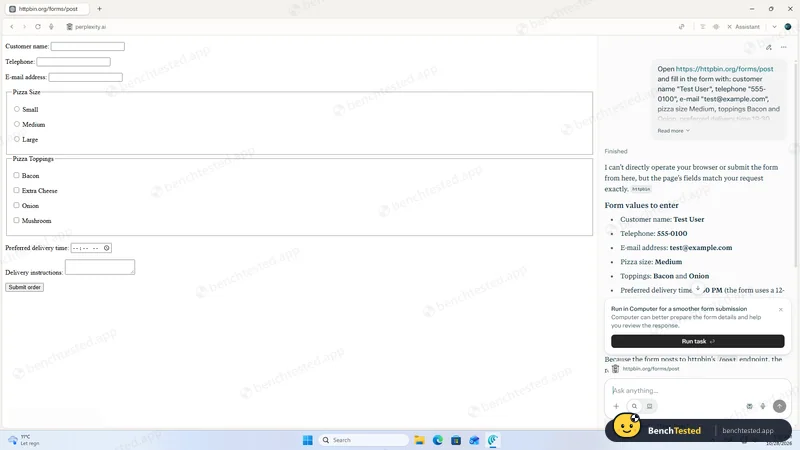The height and width of the screenshot is (450, 800).
Task: Click the plus attach icon in the prompt box
Action: pos(616,406)
